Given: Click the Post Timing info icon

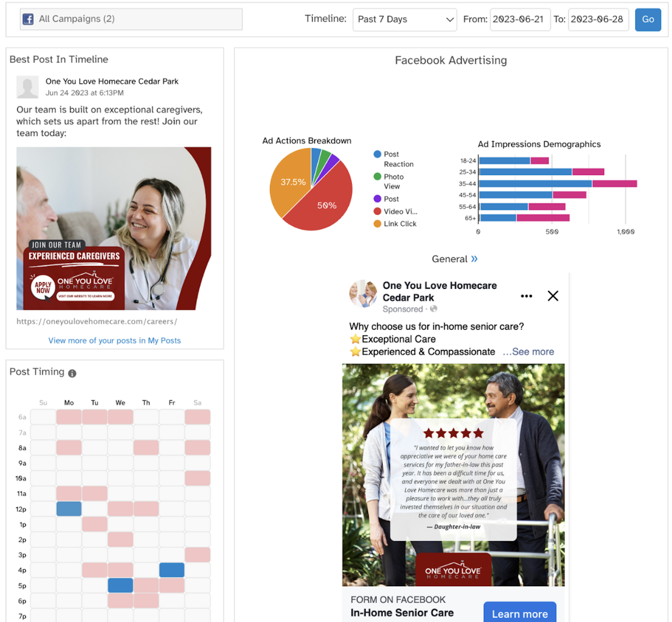Looking at the screenshot, I should (x=72, y=373).
